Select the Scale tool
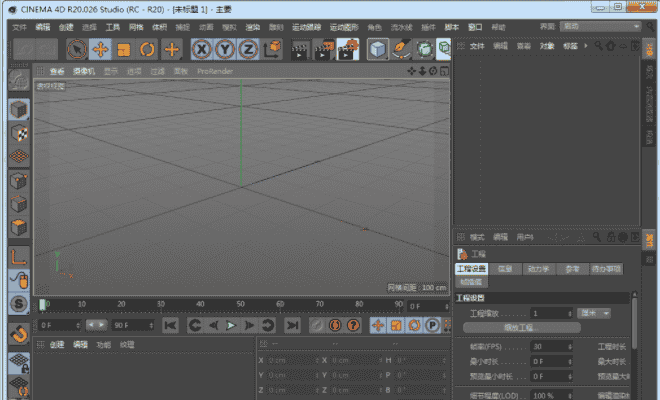660x400 pixels. (124, 49)
